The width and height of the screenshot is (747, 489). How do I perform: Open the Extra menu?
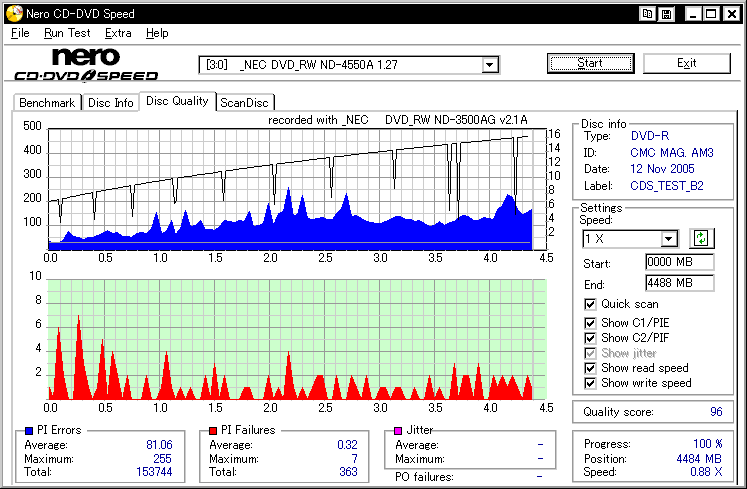[118, 33]
